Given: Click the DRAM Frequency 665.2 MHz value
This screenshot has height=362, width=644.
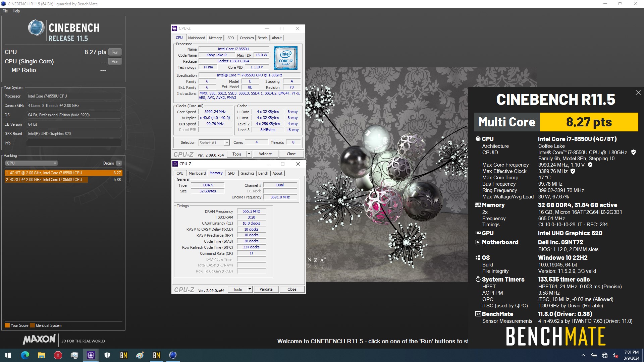Looking at the screenshot, I should pyautogui.click(x=251, y=212).
